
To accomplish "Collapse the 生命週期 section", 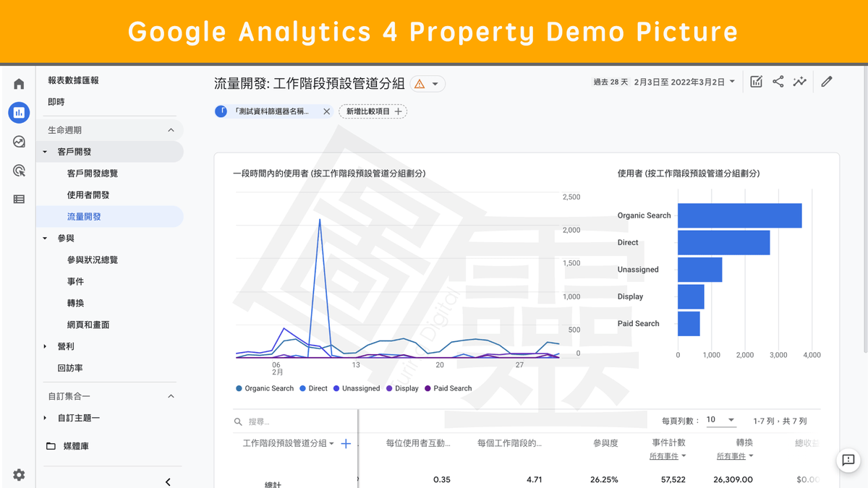I will click(x=171, y=130).
